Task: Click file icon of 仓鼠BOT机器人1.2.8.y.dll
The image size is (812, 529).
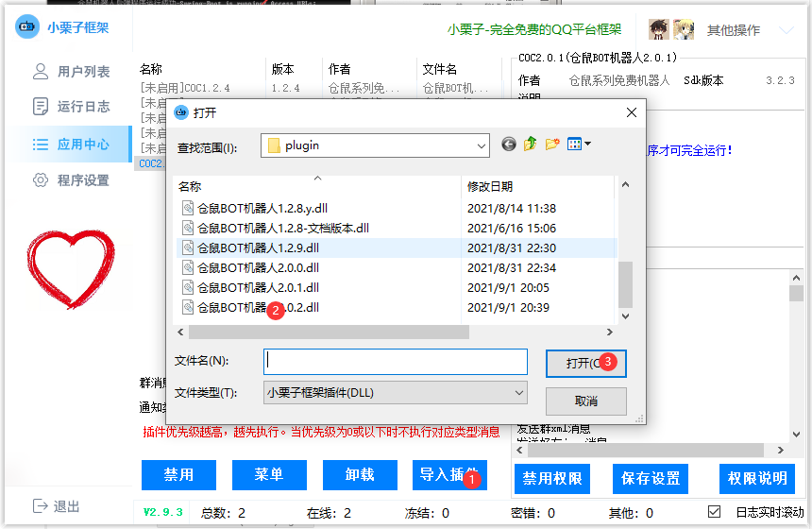Action: [188, 208]
